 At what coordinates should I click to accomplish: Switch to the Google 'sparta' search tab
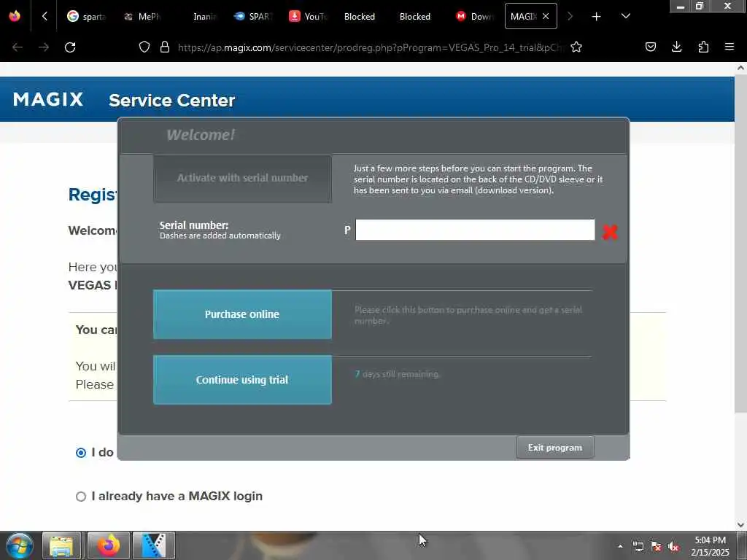coord(86,16)
